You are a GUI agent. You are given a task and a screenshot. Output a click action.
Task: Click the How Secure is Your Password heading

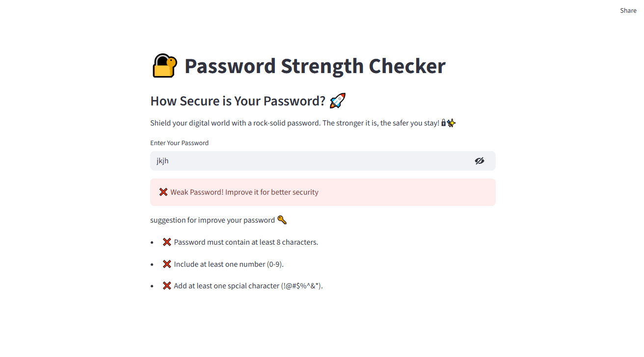239,101
